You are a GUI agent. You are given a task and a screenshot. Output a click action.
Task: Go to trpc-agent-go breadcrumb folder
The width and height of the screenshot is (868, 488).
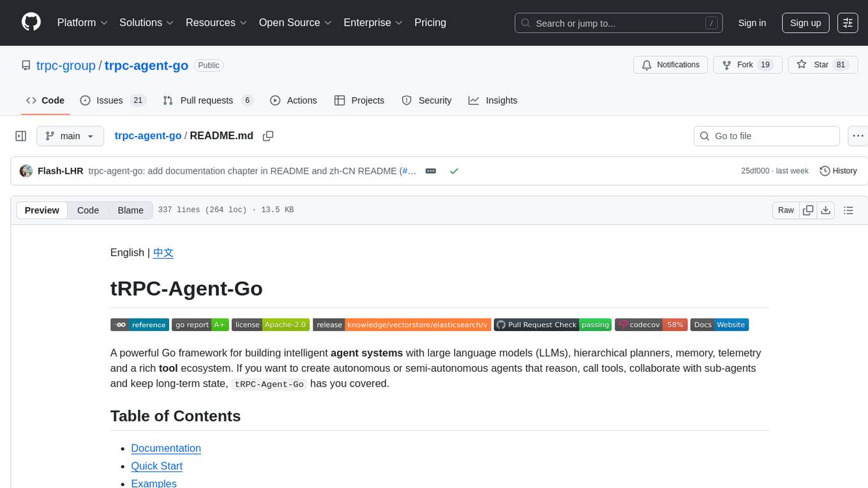148,135
